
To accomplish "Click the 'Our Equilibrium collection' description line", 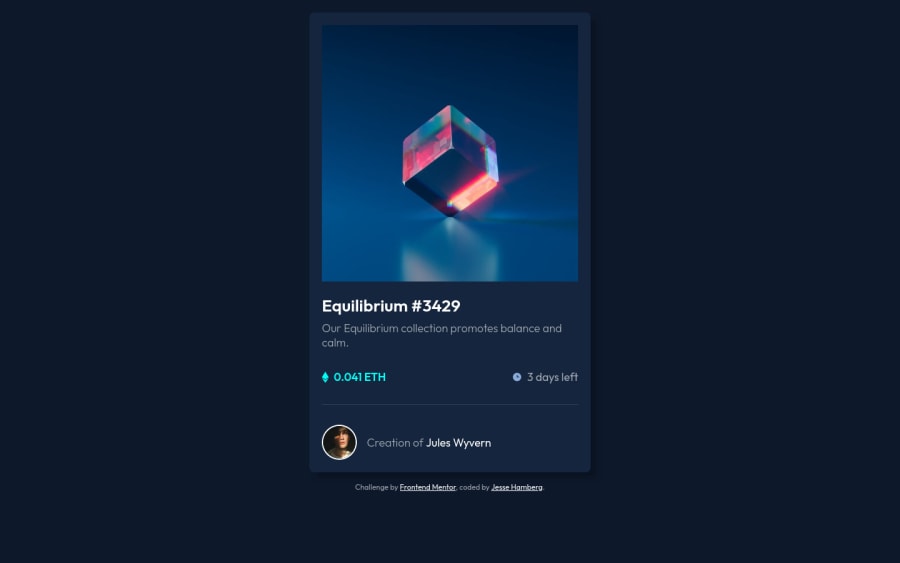I will coord(441,328).
